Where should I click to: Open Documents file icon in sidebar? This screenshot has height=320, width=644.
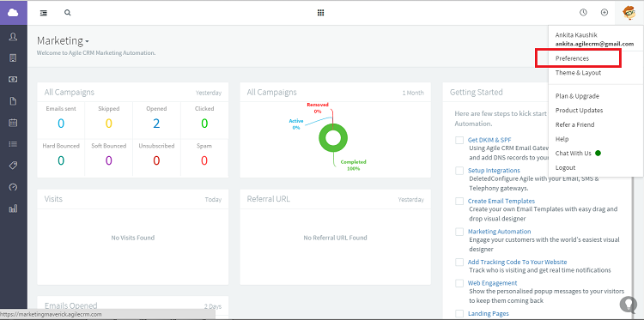point(13,101)
